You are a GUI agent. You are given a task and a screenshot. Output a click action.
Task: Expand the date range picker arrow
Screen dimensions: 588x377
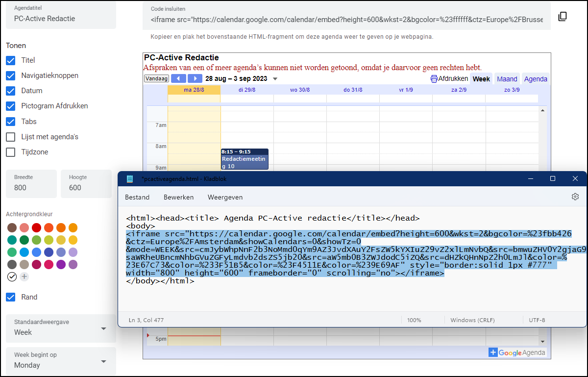tap(275, 79)
